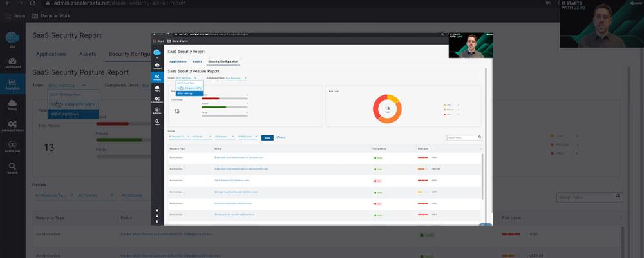
Task: Click alerts bell icon at foreground sidebar bottom
Action: (x=157, y=210)
